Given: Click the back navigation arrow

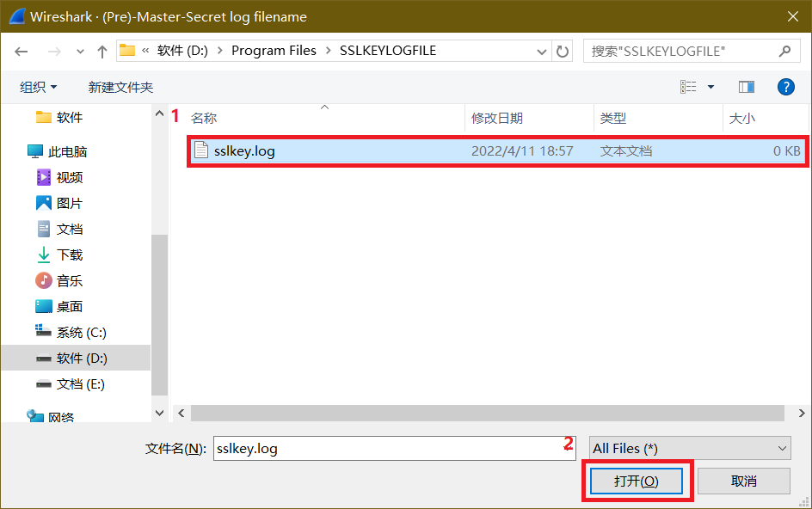Looking at the screenshot, I should point(22,52).
